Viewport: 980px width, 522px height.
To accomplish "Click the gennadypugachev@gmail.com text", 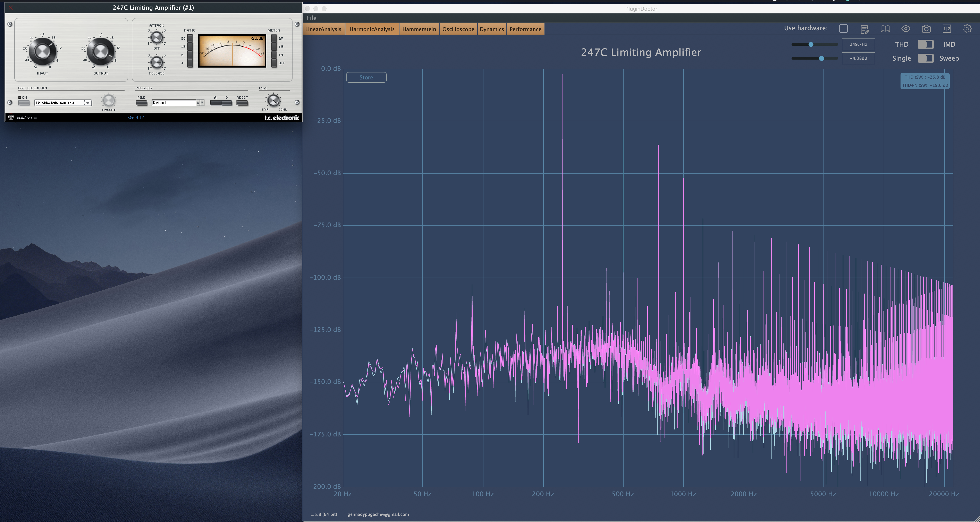I will [x=378, y=514].
